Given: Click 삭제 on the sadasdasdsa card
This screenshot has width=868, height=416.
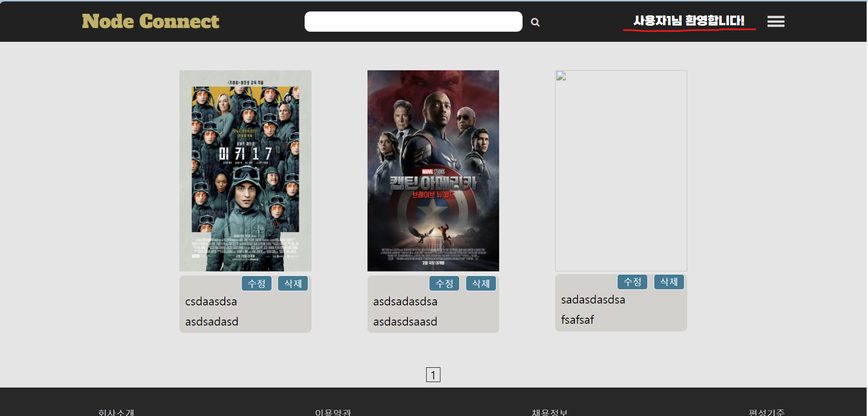Looking at the screenshot, I should [669, 281].
